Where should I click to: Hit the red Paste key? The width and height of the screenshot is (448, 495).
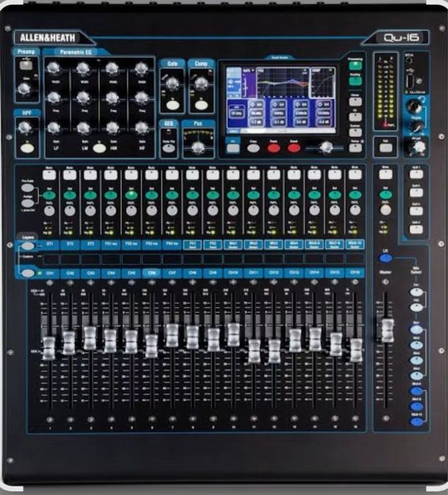coord(273,148)
